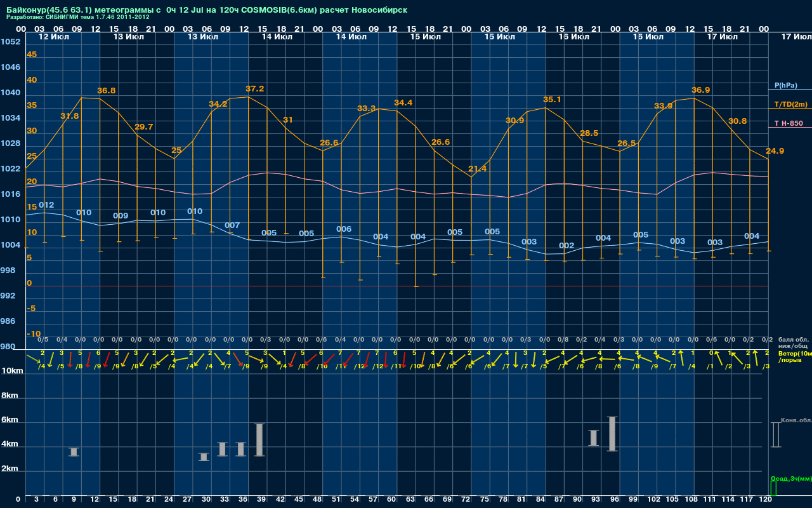
Task: Click the 1022 pressure axis label
Action: 10,169
